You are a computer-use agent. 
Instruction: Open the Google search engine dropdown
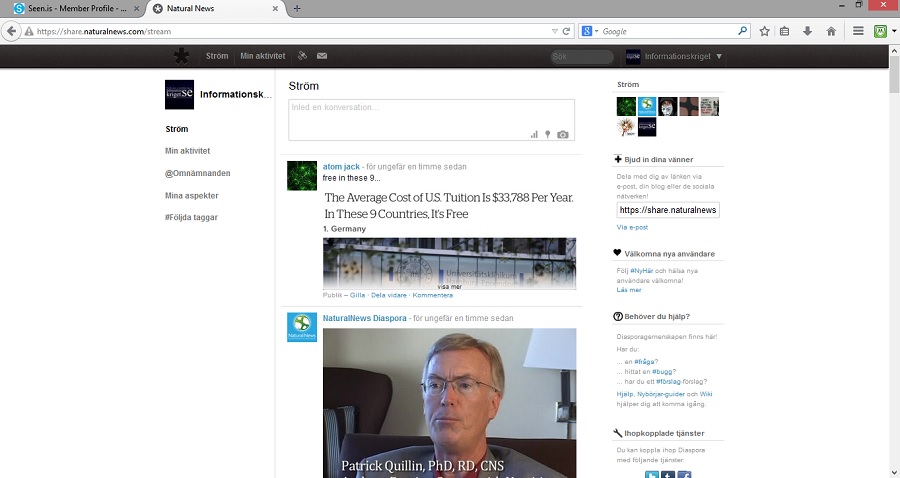pyautogui.click(x=589, y=31)
